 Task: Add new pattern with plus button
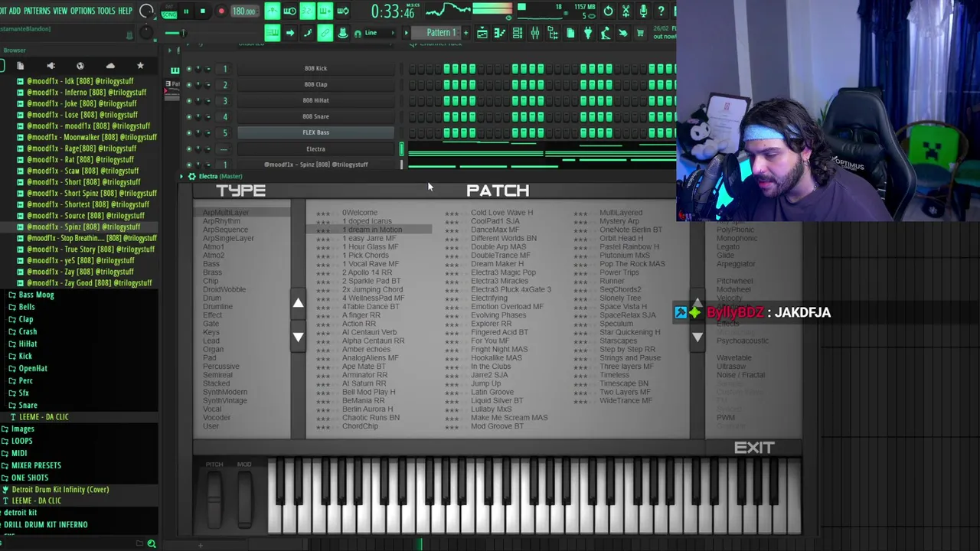465,33
